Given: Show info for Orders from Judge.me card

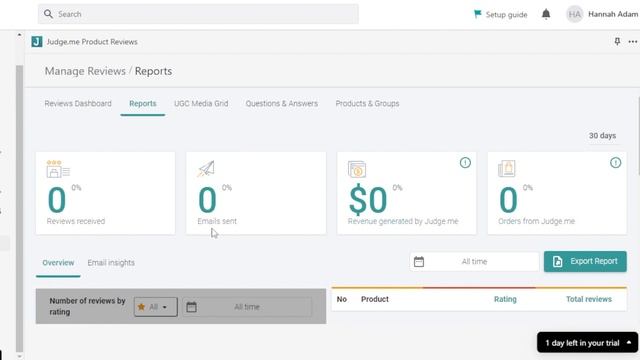Looking at the screenshot, I should [x=616, y=162].
